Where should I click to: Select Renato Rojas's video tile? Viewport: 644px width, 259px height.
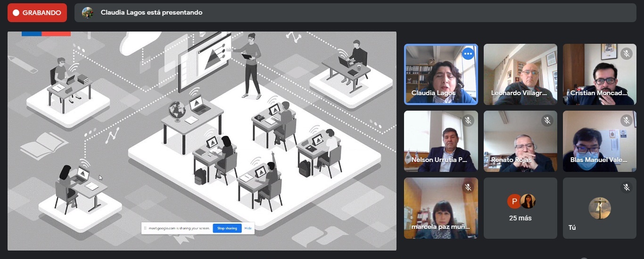pos(520,141)
